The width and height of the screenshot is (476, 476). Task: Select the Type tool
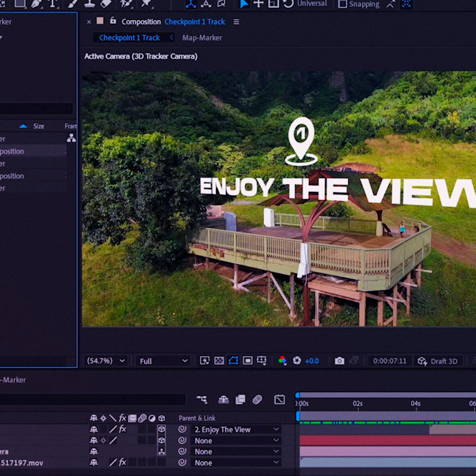pos(52,4)
